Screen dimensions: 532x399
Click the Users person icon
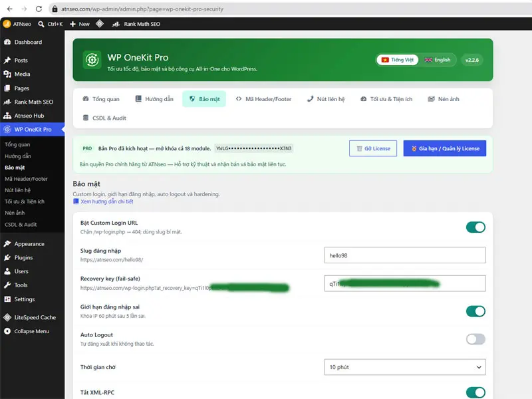[7, 271]
